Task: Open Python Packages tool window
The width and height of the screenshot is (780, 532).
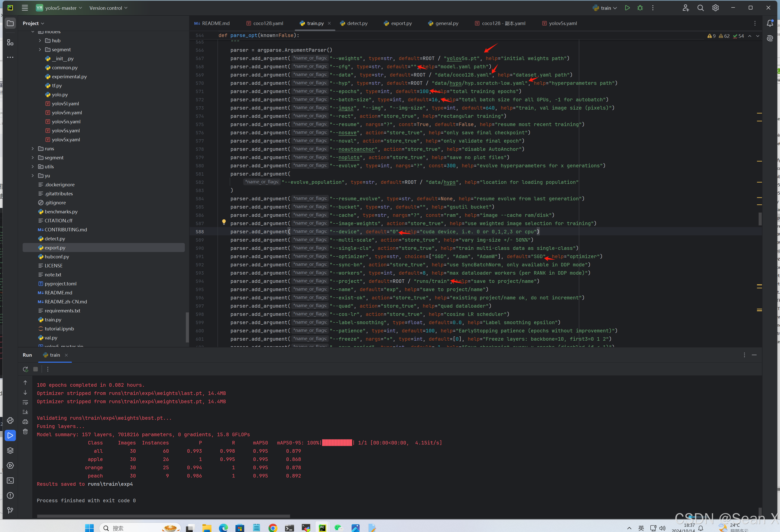Action: [x=11, y=420]
